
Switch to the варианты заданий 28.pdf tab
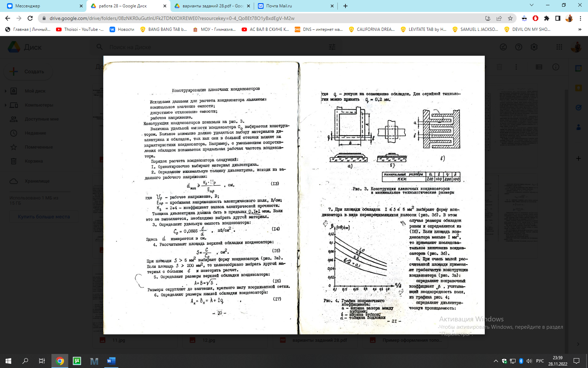click(212, 6)
